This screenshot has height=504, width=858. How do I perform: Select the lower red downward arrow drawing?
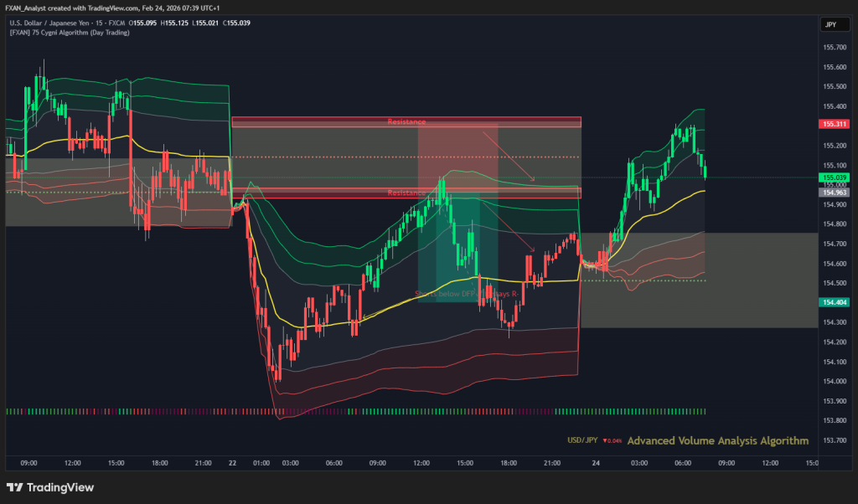[x=509, y=226]
